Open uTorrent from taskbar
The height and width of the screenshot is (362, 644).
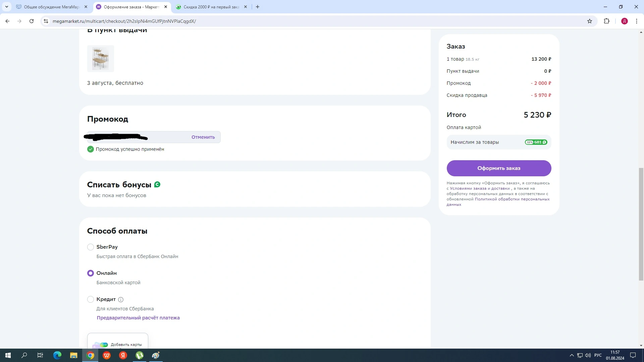coord(140,355)
